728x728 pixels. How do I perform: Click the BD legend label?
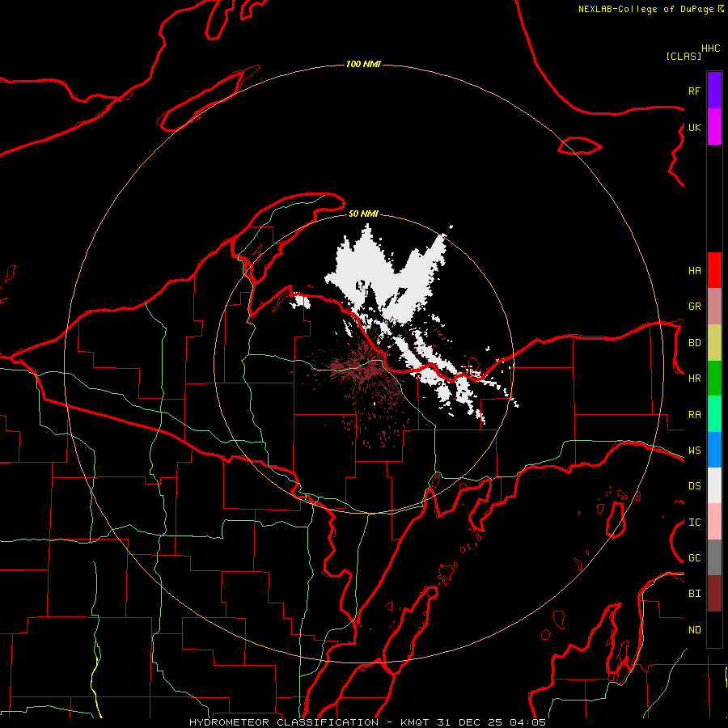pos(694,343)
